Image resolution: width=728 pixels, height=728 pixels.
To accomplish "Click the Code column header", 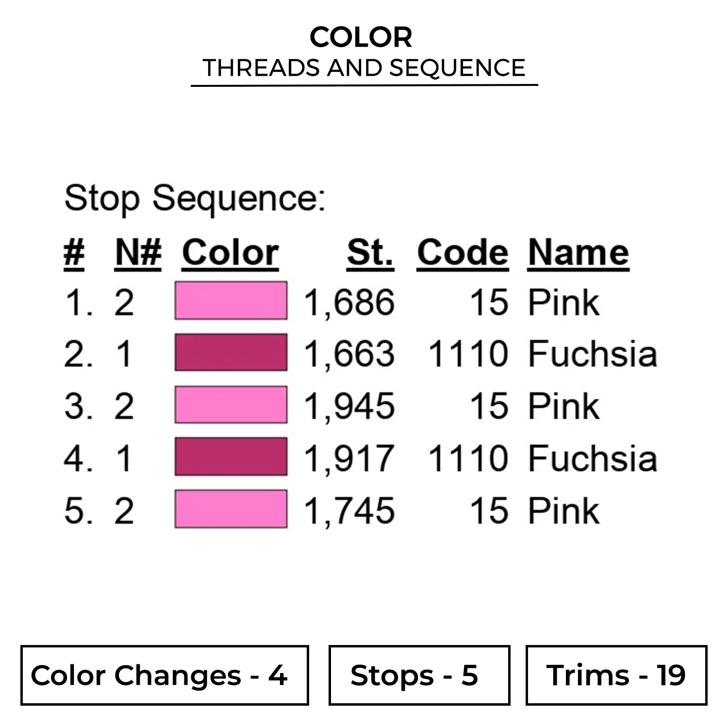I will (463, 253).
